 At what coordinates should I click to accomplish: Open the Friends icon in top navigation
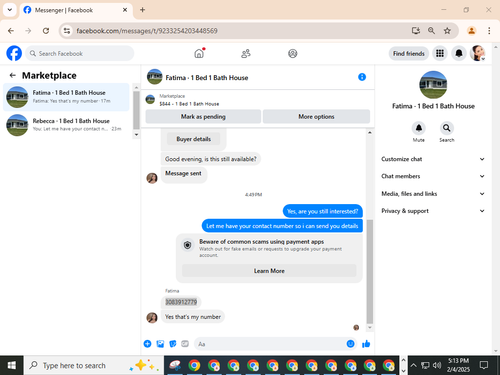coord(246,53)
